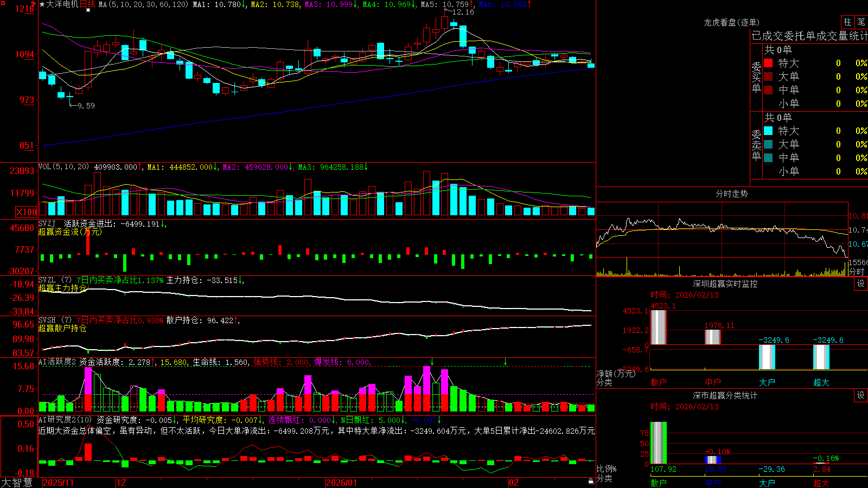Click the 9.59 low price annotation
This screenshot has height=488, width=868.
tap(86, 106)
